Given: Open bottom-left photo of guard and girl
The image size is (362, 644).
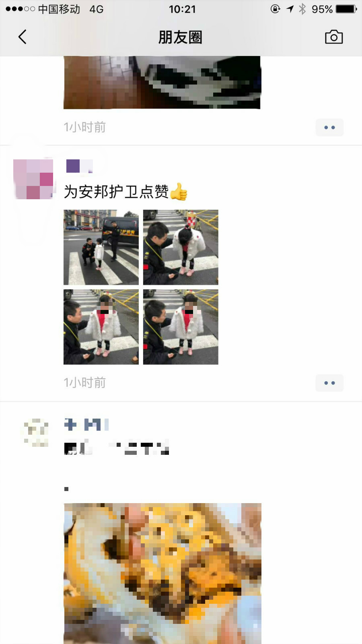Looking at the screenshot, I should (x=101, y=327).
